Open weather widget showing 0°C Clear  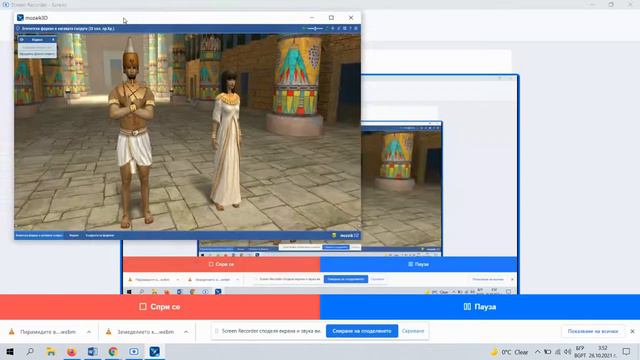click(x=509, y=352)
